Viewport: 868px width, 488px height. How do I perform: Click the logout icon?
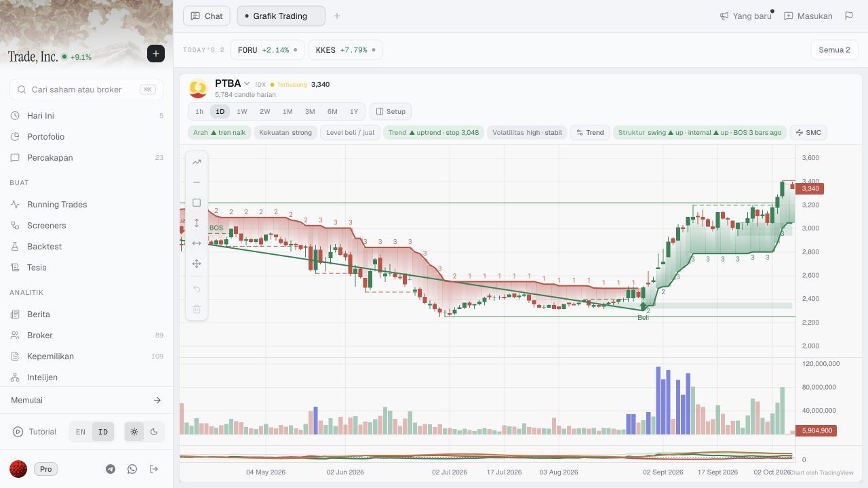point(154,469)
